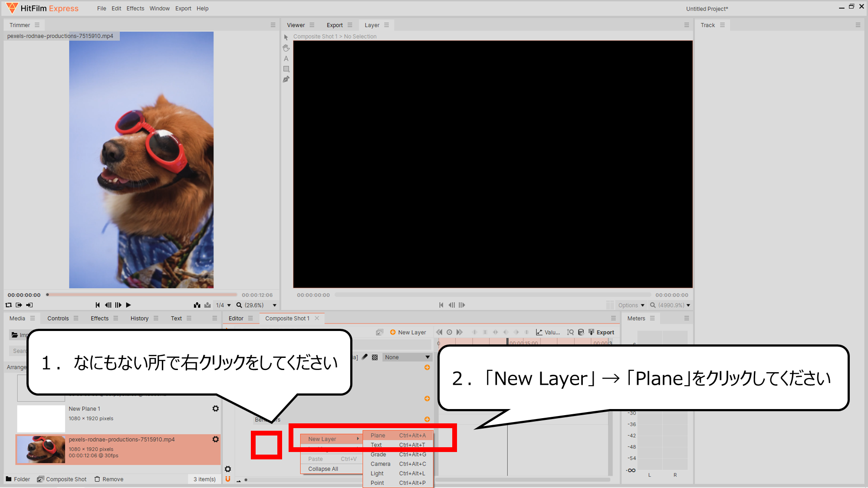The width and height of the screenshot is (868, 488).
Task: Choose Plane from New Layer submenu
Action: tap(398, 436)
